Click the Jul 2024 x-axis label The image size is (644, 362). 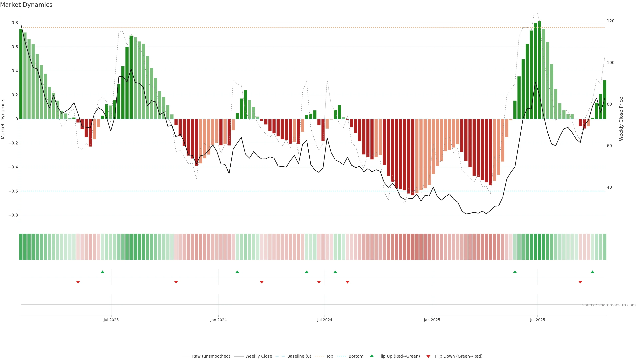(x=325, y=320)
